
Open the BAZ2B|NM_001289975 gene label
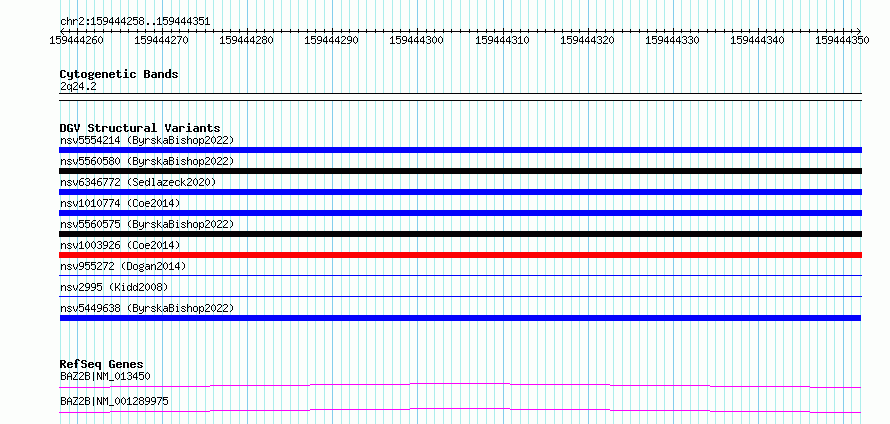114,401
